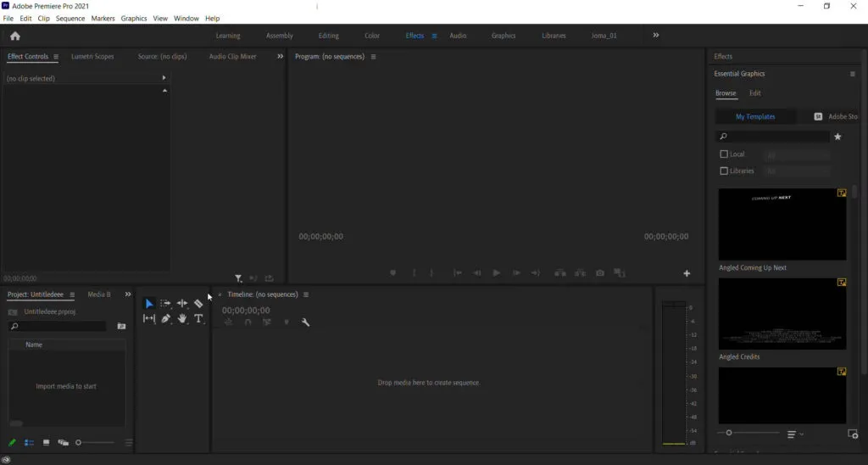Select the My Templates button
Screen dimensions: 868x465
tap(755, 116)
